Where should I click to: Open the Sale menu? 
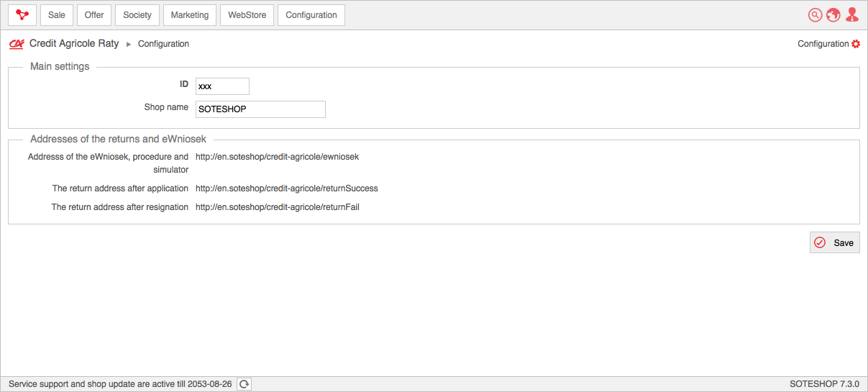tap(57, 15)
